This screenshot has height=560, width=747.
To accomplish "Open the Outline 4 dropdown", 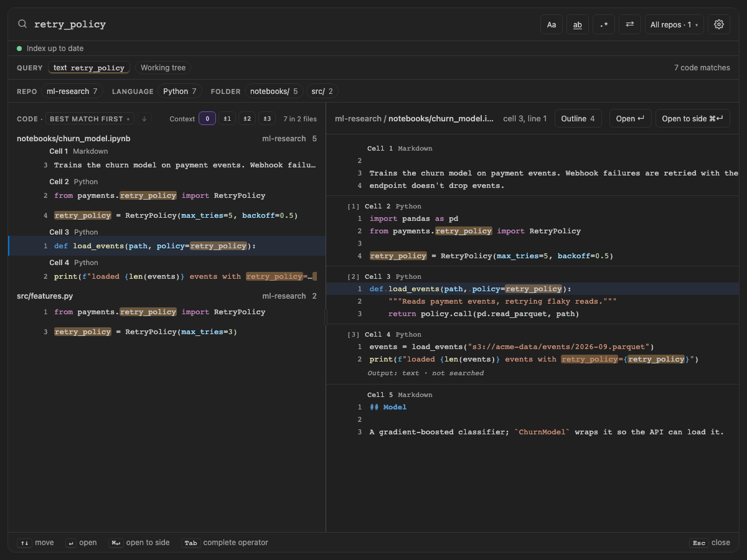I will click(578, 119).
